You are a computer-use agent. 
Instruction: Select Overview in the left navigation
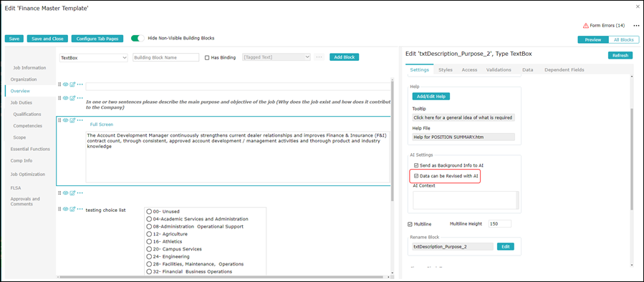pyautogui.click(x=30, y=91)
